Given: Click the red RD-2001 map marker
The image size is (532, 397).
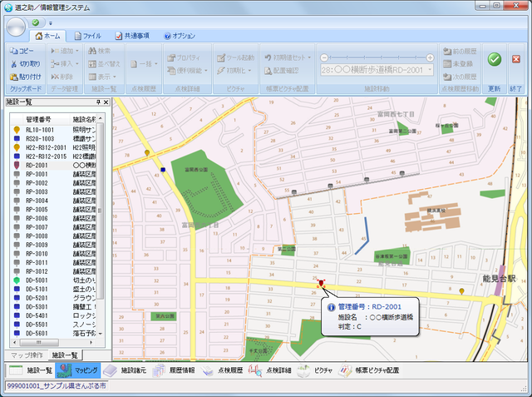Looking at the screenshot, I should pyautogui.click(x=321, y=285).
